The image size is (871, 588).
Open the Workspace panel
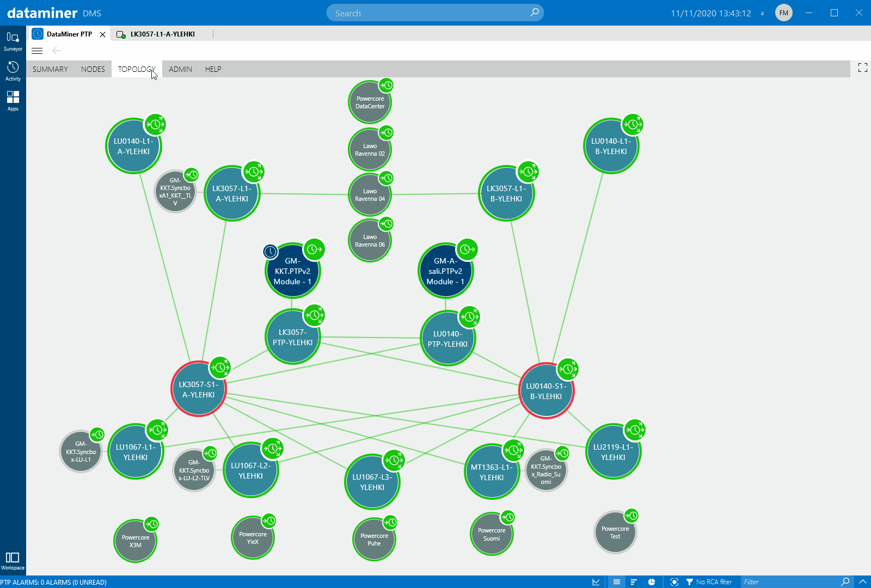click(13, 561)
